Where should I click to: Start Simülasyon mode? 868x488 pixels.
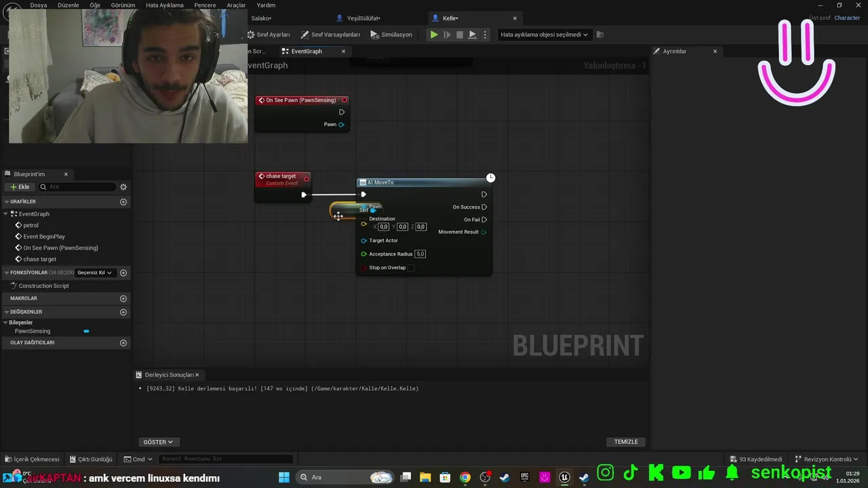[391, 35]
